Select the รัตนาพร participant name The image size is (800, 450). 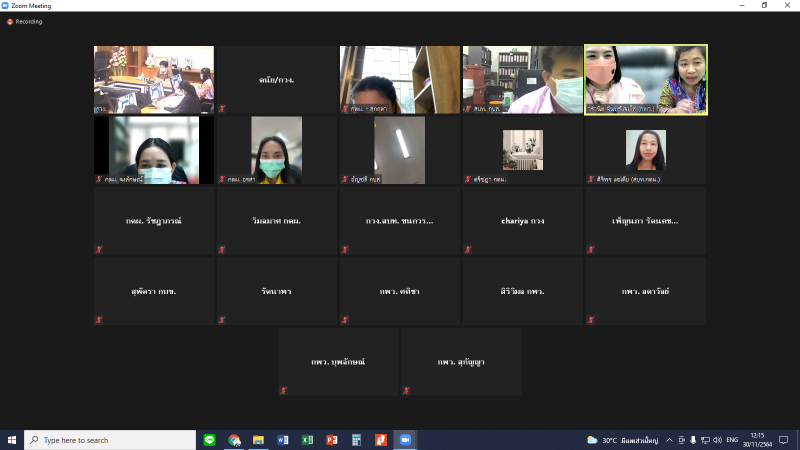(x=277, y=291)
